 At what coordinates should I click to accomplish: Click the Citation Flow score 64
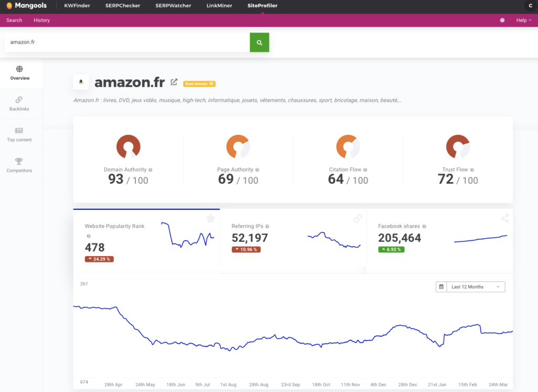click(336, 179)
